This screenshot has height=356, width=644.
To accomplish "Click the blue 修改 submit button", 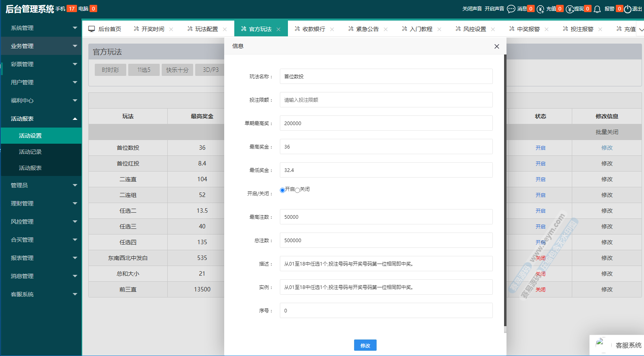I will [x=365, y=345].
